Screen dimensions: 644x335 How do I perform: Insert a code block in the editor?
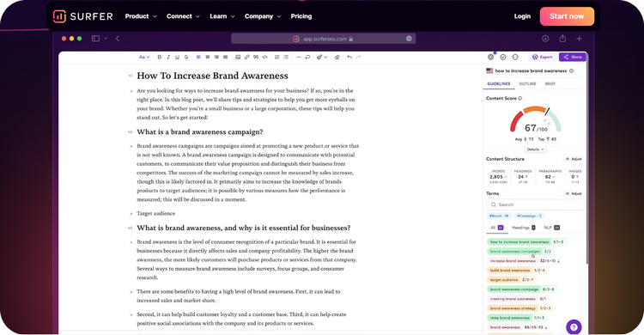pos(265,58)
